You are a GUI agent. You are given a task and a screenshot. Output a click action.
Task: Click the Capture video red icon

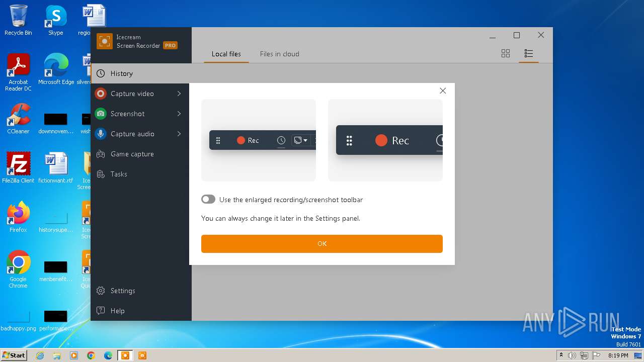[x=101, y=94]
